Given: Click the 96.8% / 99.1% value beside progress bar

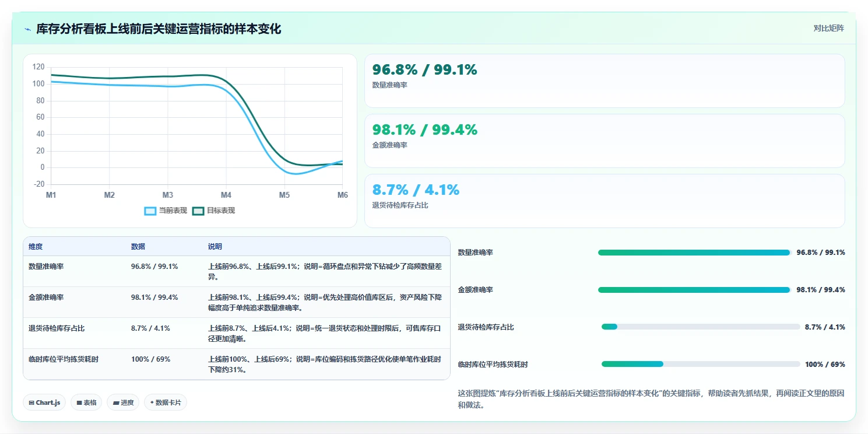Looking at the screenshot, I should click(x=821, y=253).
